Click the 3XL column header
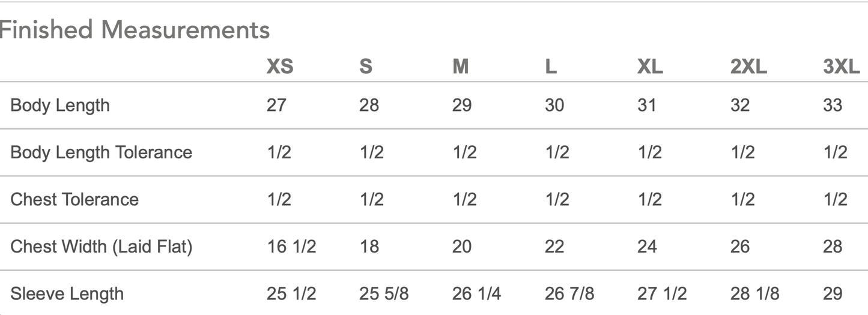868x315 pixels. pyautogui.click(x=842, y=67)
